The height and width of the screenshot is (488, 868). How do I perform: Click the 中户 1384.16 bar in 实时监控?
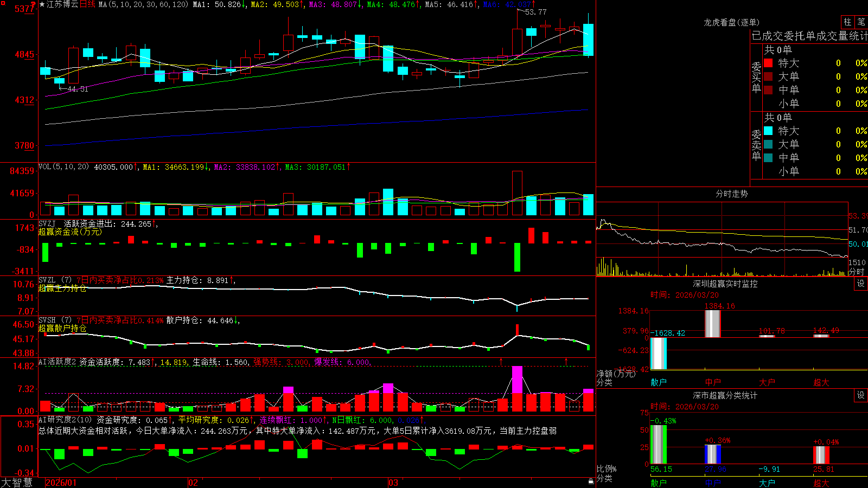pyautogui.click(x=713, y=324)
